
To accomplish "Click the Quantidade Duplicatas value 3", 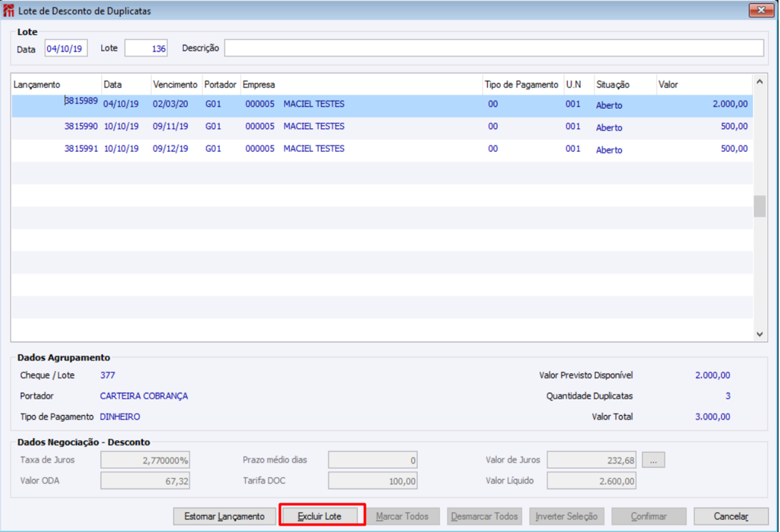I will pos(728,396).
